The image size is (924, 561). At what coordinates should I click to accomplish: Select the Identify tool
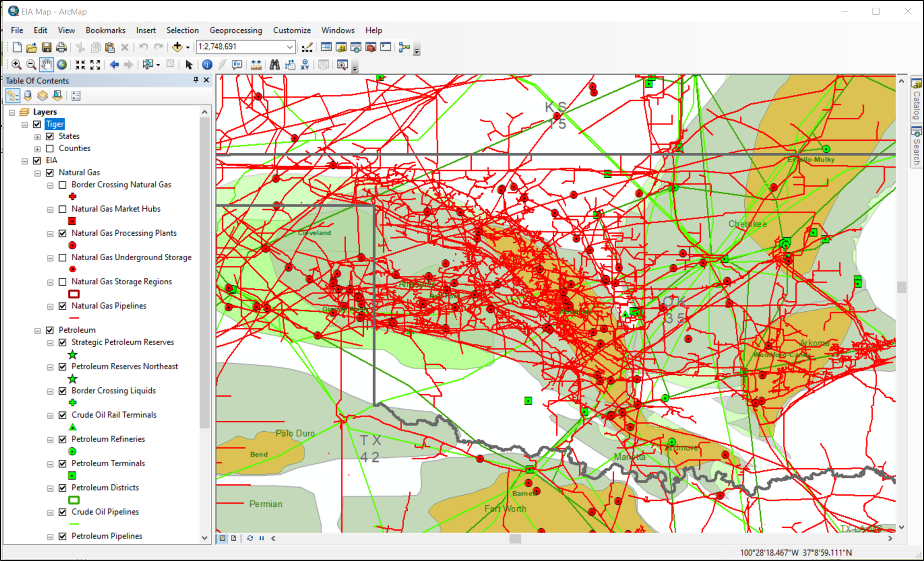pos(207,65)
